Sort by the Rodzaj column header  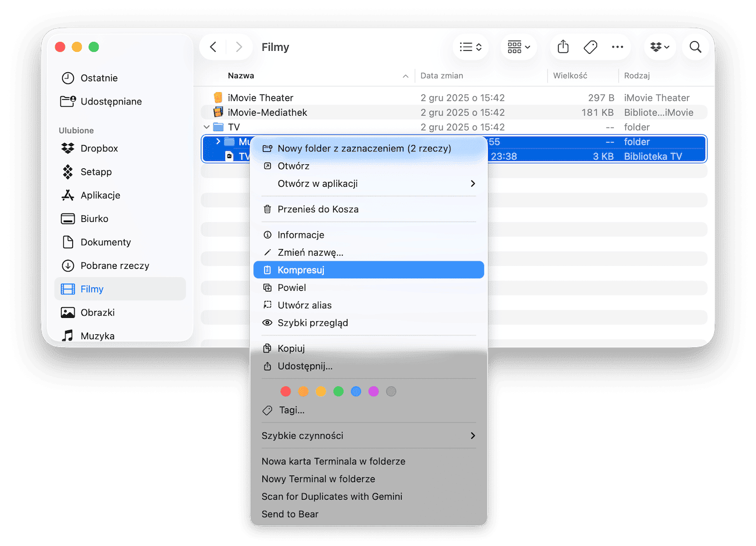click(x=637, y=76)
